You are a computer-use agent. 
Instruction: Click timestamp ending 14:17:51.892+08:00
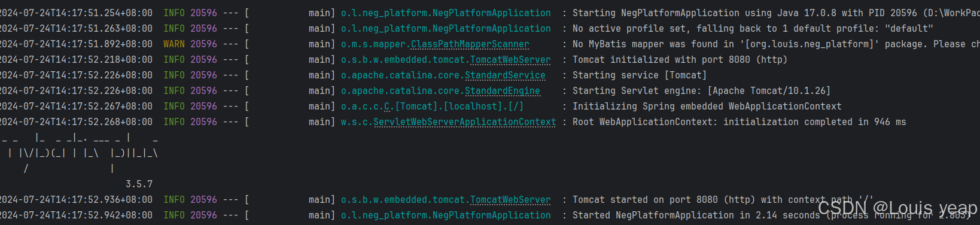coord(76,44)
